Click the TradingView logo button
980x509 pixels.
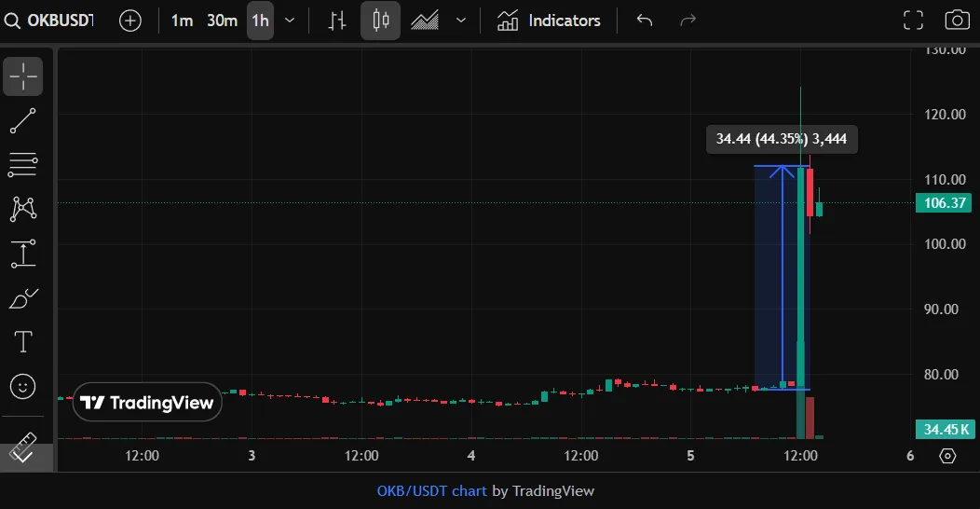(x=147, y=402)
